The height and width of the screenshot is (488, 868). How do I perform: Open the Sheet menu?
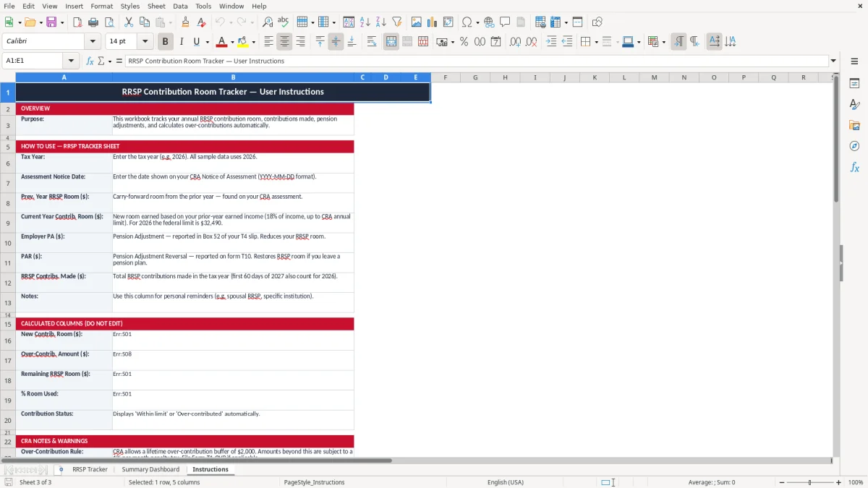click(156, 6)
